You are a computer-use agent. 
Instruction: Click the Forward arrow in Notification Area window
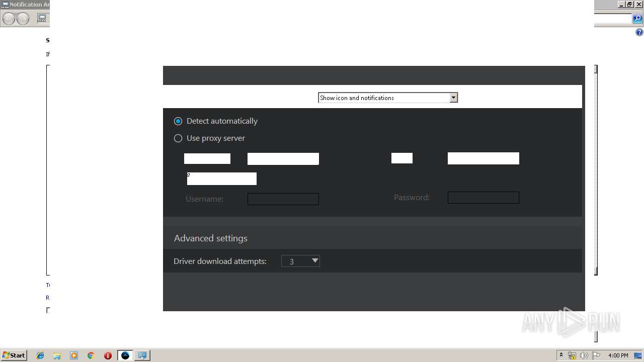[23, 19]
